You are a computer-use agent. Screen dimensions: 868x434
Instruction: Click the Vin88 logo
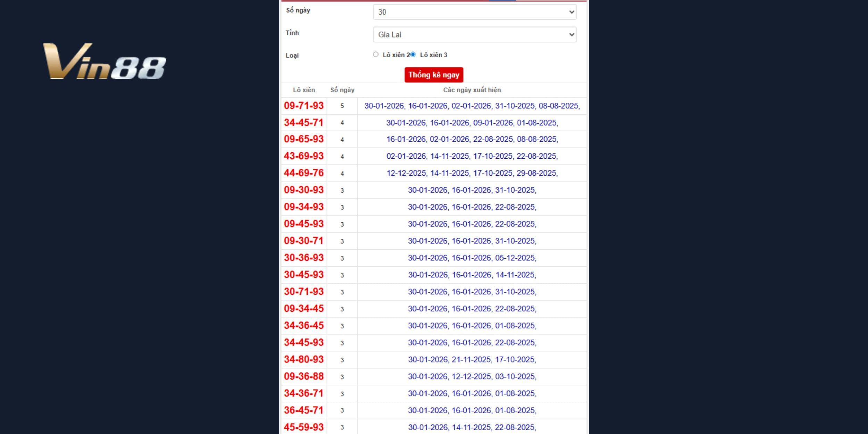coord(105,61)
